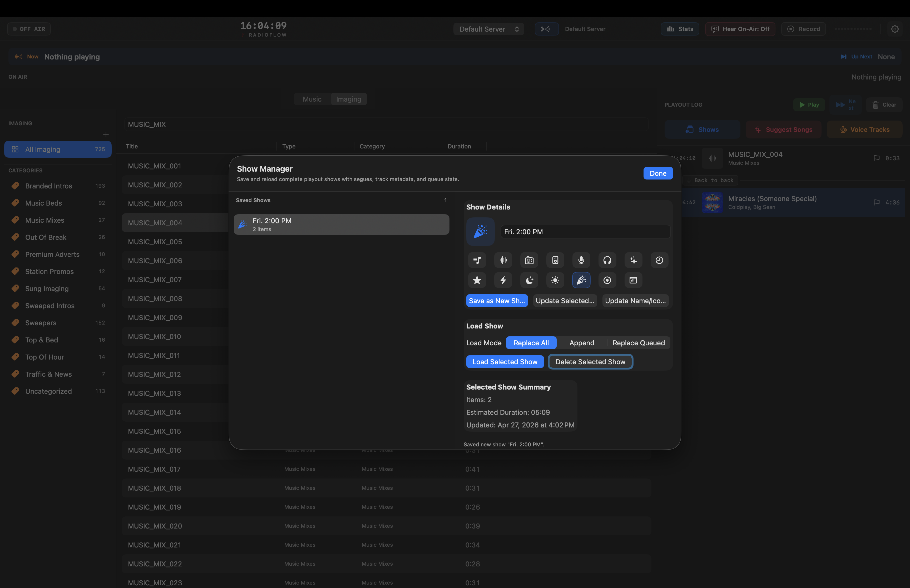
Task: Click Save as New Show button
Action: 497,301
